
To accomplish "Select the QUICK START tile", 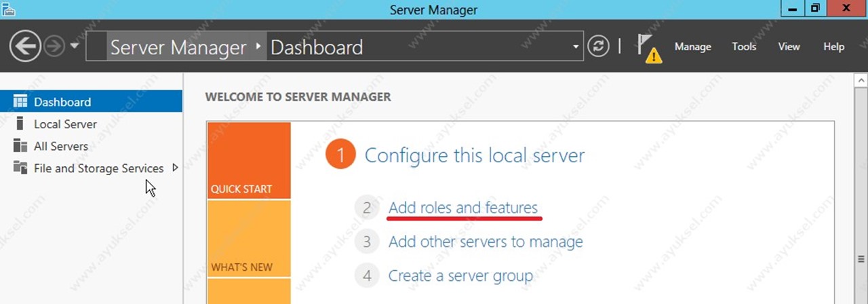I will pyautogui.click(x=249, y=161).
